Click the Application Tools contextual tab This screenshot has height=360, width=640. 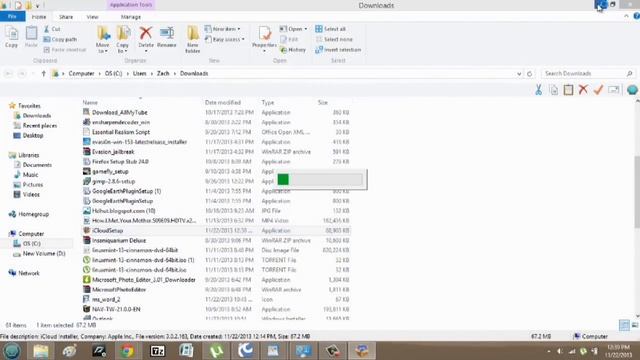[x=131, y=5]
